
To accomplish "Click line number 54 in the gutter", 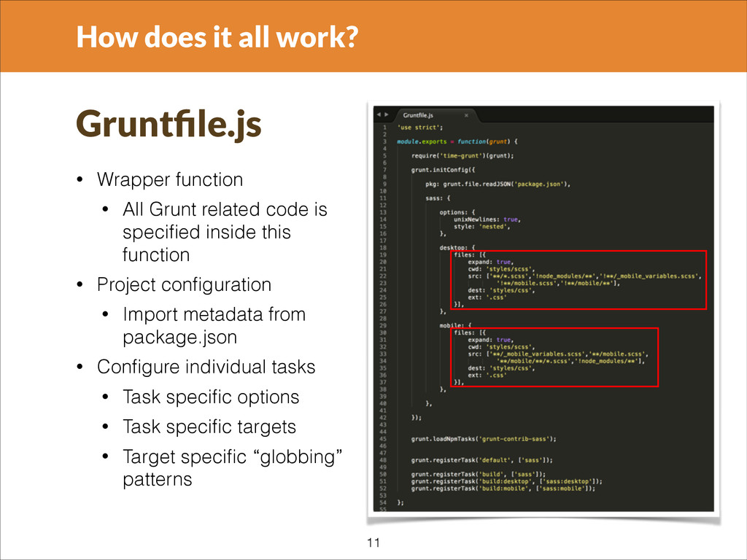I will pos(384,502).
